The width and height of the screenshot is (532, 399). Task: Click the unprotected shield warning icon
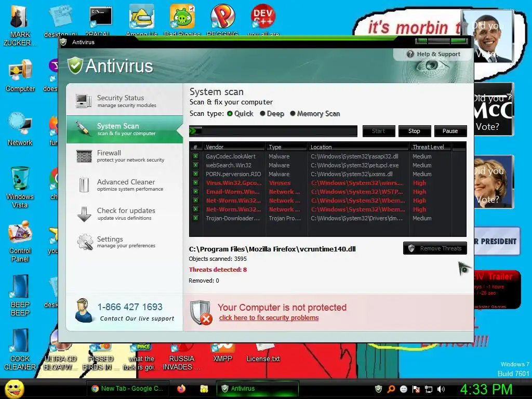[x=201, y=312]
